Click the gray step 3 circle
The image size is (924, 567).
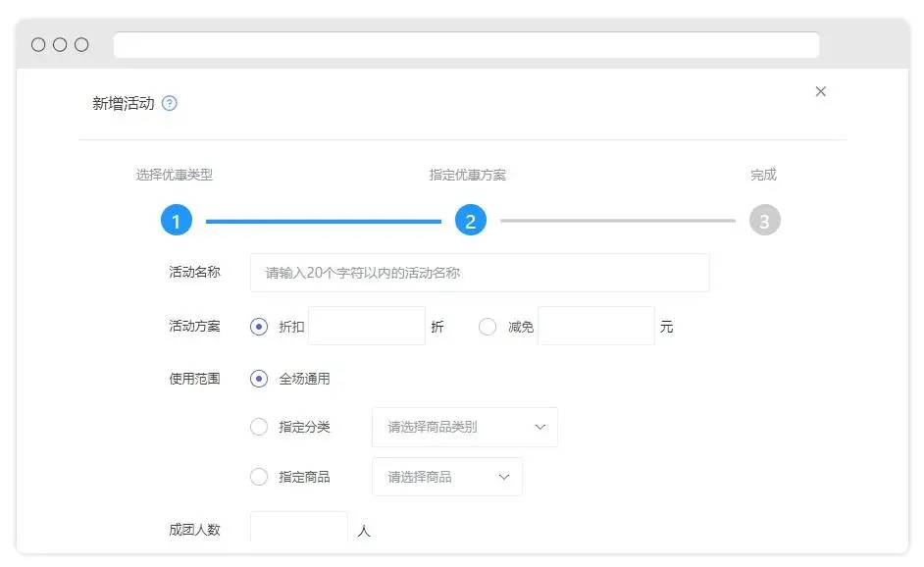point(765,221)
